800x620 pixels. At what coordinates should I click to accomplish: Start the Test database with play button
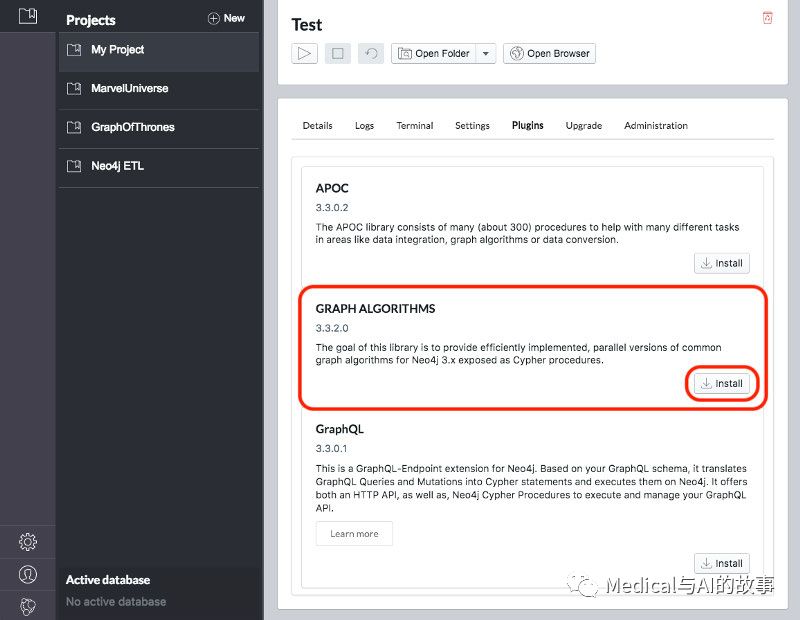(x=305, y=53)
